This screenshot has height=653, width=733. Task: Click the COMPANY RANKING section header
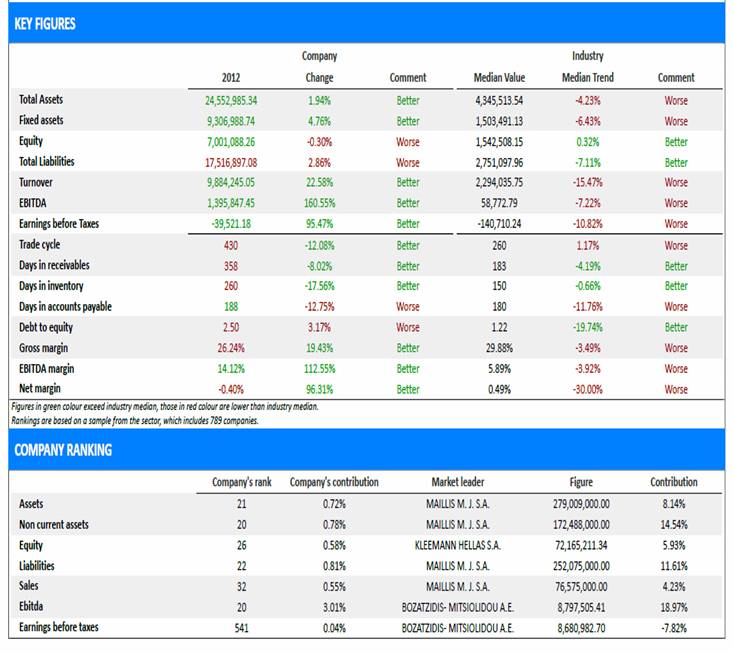coord(63,450)
